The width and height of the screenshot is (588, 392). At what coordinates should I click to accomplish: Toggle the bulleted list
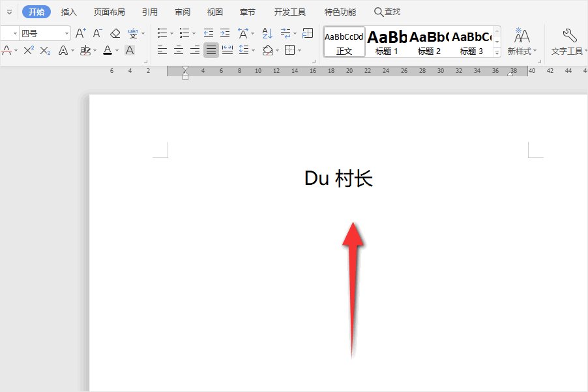pyautogui.click(x=162, y=33)
